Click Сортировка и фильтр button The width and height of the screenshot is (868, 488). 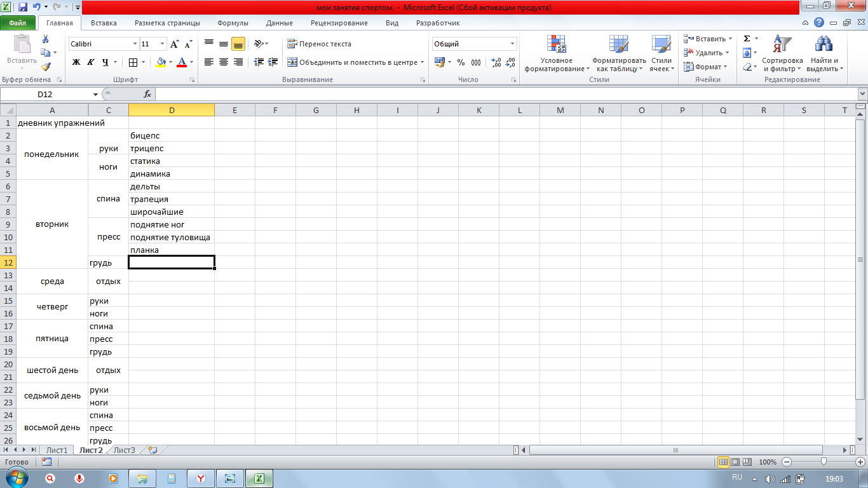tap(782, 53)
